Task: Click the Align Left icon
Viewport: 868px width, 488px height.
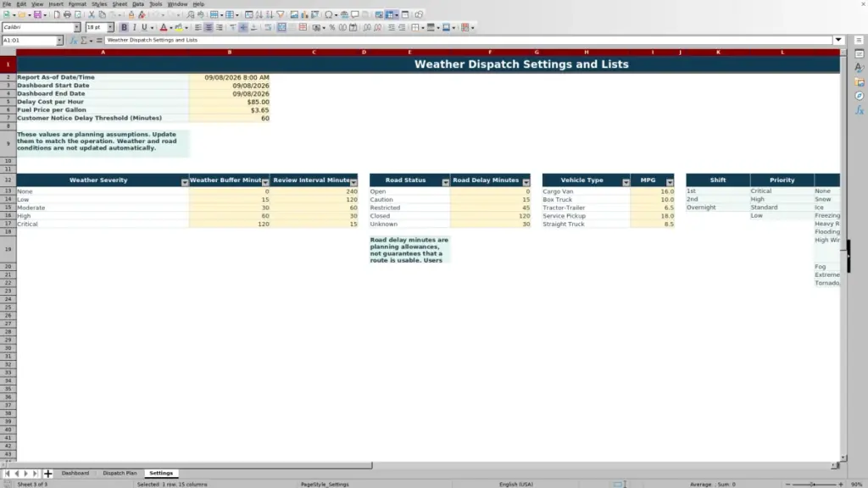Action: (198, 27)
